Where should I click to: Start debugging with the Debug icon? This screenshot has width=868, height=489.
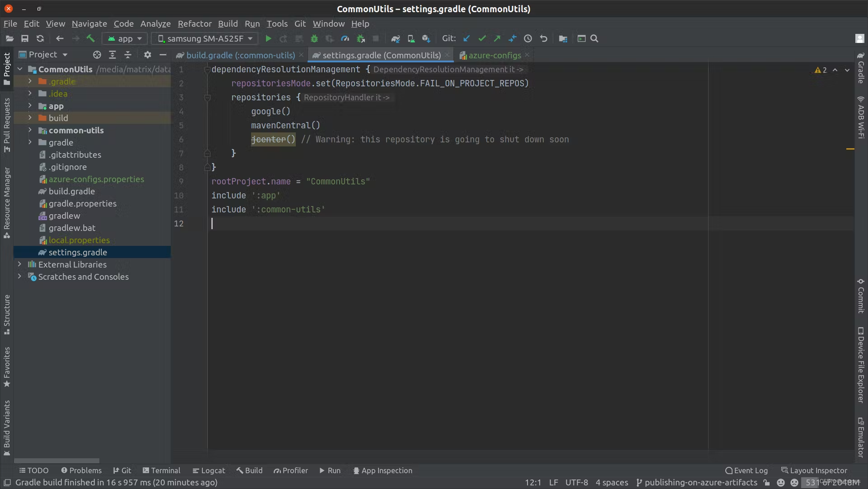(x=314, y=38)
